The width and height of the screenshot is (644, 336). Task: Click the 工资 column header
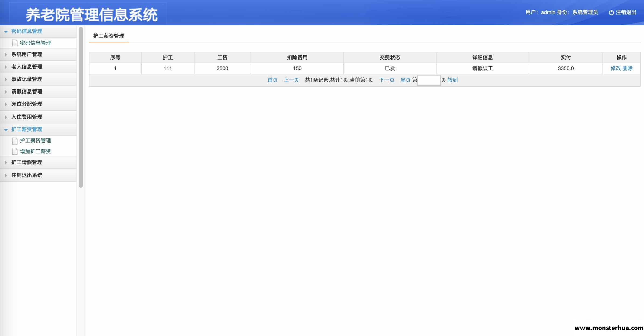pyautogui.click(x=223, y=58)
